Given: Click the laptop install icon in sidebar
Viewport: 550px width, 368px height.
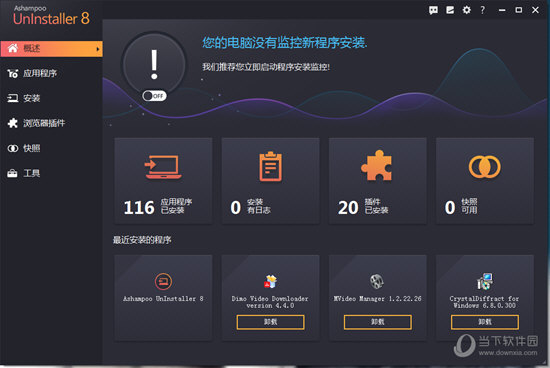Looking at the screenshot, I should click(13, 98).
